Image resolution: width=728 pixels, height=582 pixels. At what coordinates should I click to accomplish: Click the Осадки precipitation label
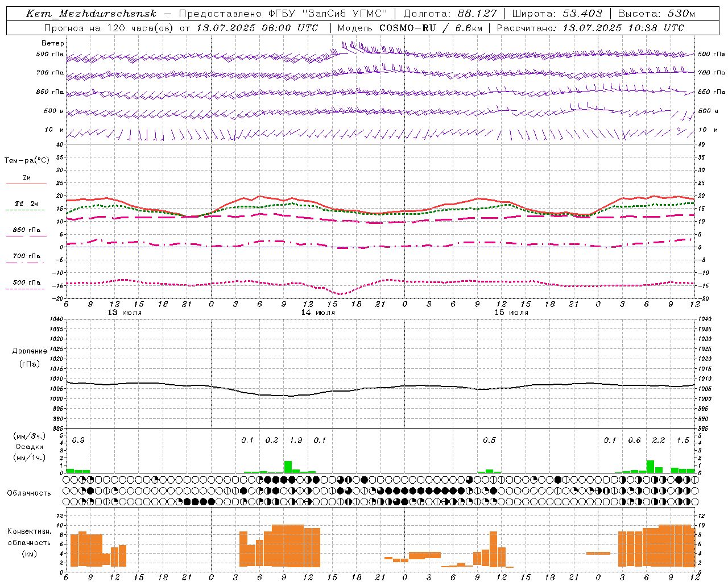30,447
